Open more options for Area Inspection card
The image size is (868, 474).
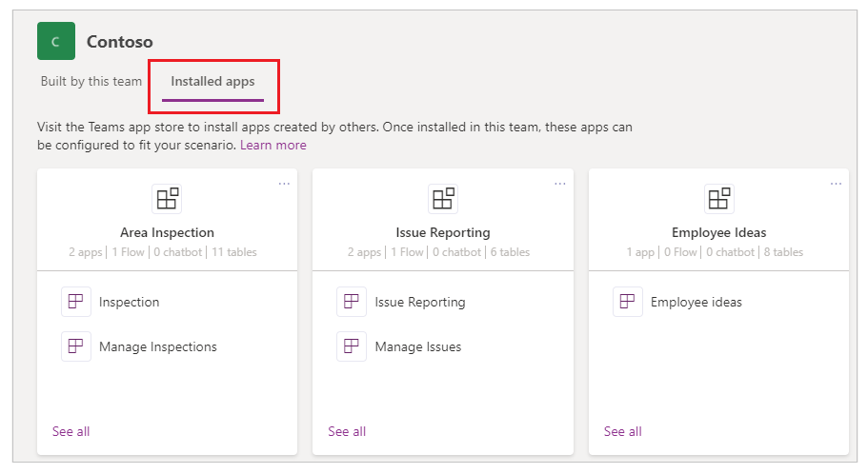pyautogui.click(x=284, y=184)
